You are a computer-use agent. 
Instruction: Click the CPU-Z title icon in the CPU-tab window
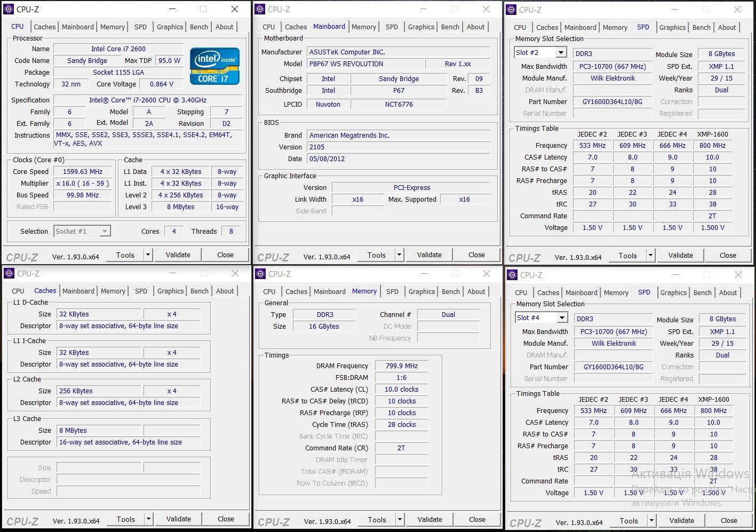9,9
